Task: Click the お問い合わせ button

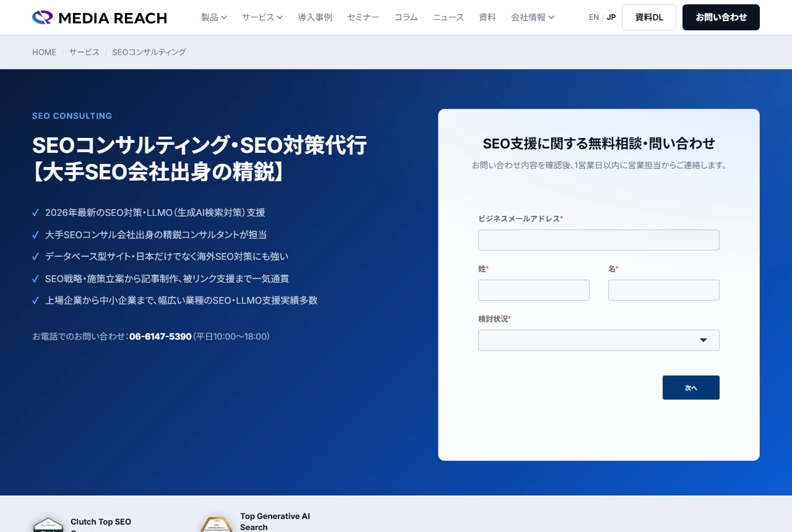Action: pos(721,17)
